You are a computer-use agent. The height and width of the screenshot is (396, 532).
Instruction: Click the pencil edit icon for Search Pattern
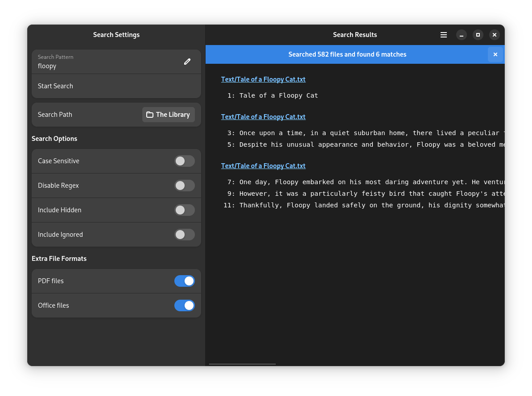pyautogui.click(x=187, y=62)
